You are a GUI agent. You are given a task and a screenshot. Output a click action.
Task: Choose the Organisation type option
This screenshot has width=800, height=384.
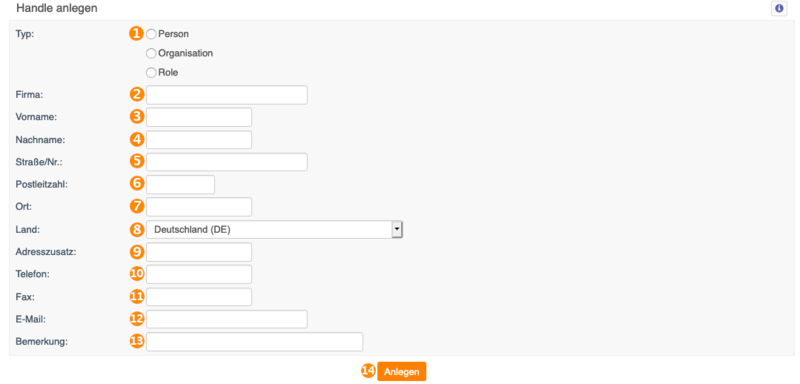(151, 53)
